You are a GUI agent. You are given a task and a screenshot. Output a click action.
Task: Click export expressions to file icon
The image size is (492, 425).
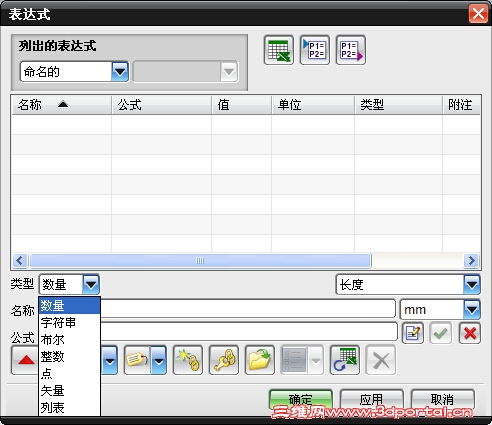(351, 50)
